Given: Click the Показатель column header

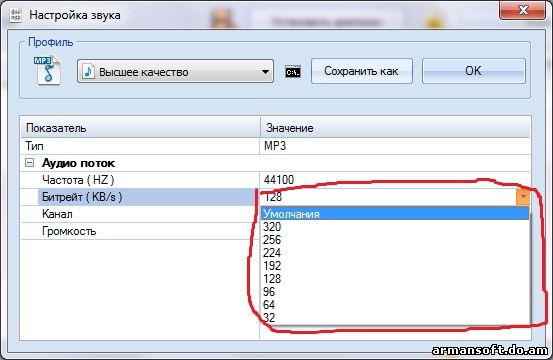Looking at the screenshot, I should click(140, 127).
